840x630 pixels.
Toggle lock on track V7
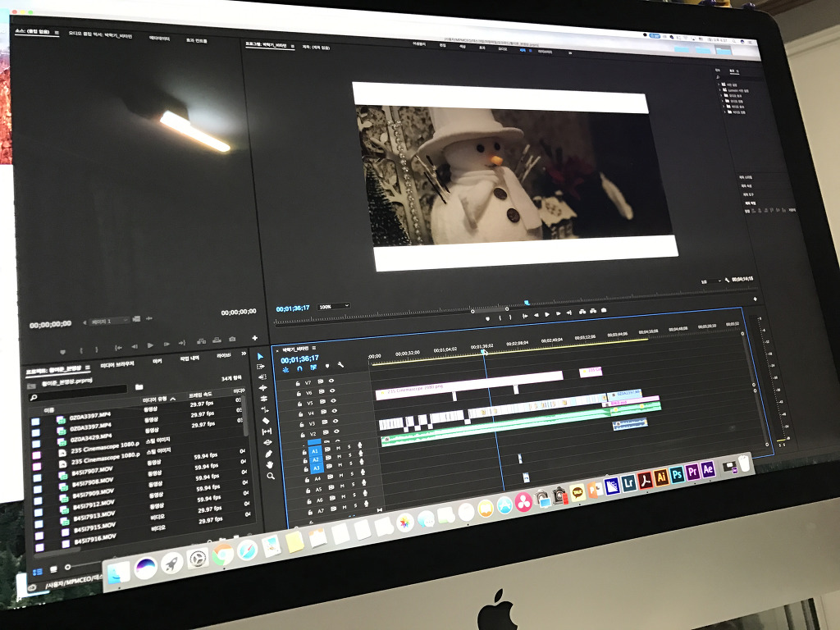[x=298, y=384]
